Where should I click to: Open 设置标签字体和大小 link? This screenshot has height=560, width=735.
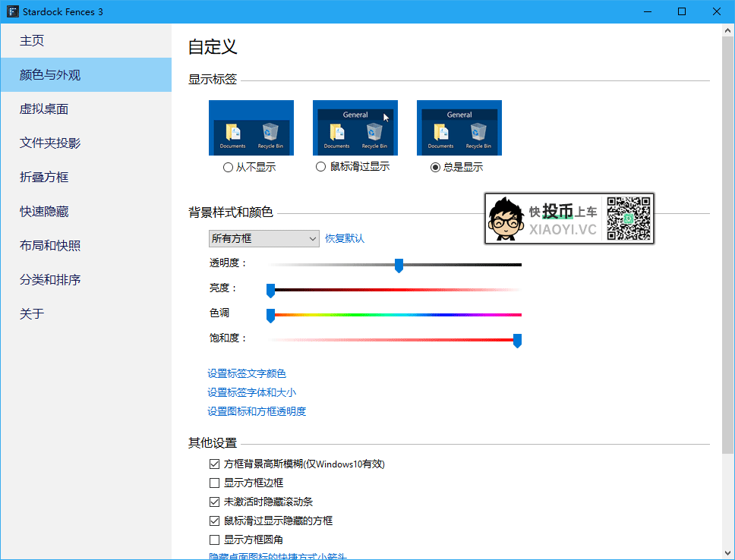[x=252, y=392]
